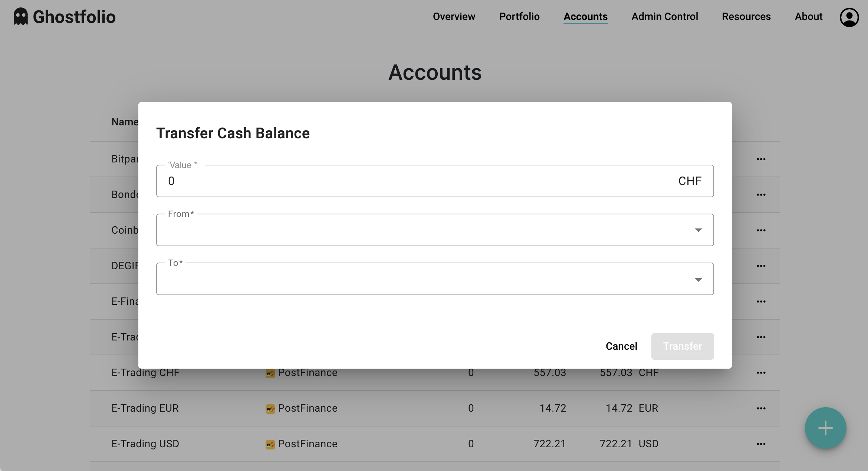868x471 pixels.
Task: Open the three-dot menu on the Bondora row
Action: coord(761,194)
